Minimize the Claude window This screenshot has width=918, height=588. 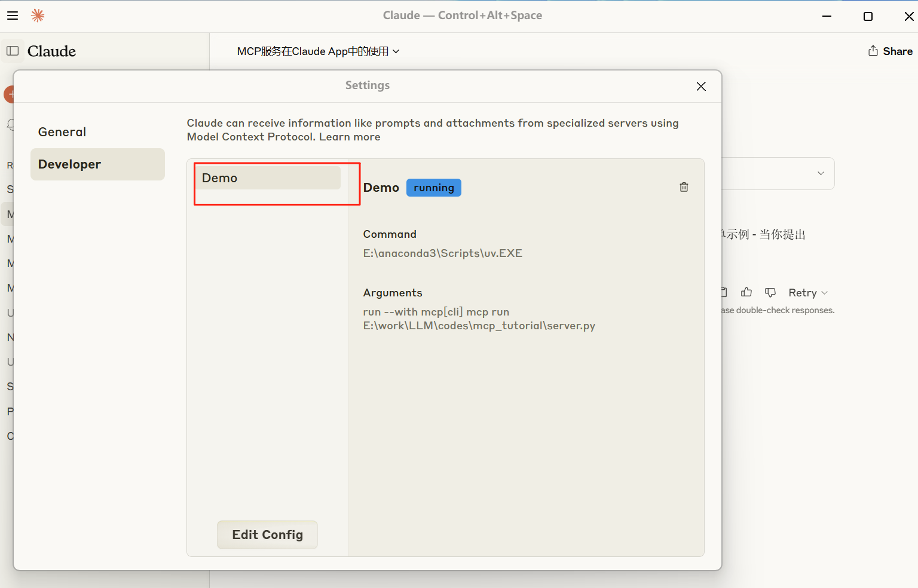click(827, 16)
